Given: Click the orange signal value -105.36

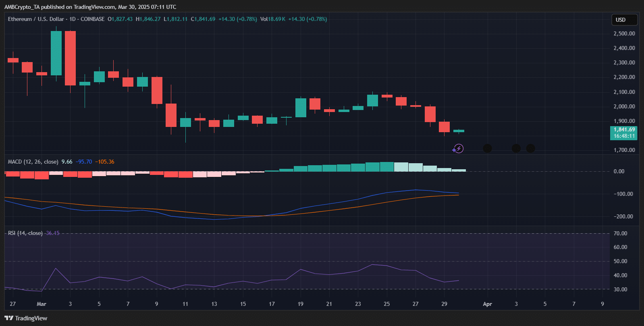Looking at the screenshot, I should [105, 162].
